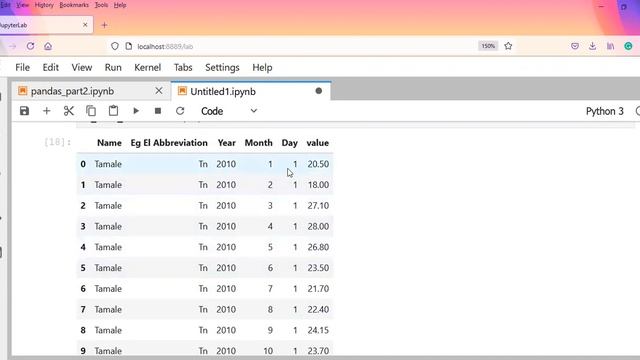The height and width of the screenshot is (360, 640).
Task: Click the 26.80 value in row 4
Action: point(318,247)
